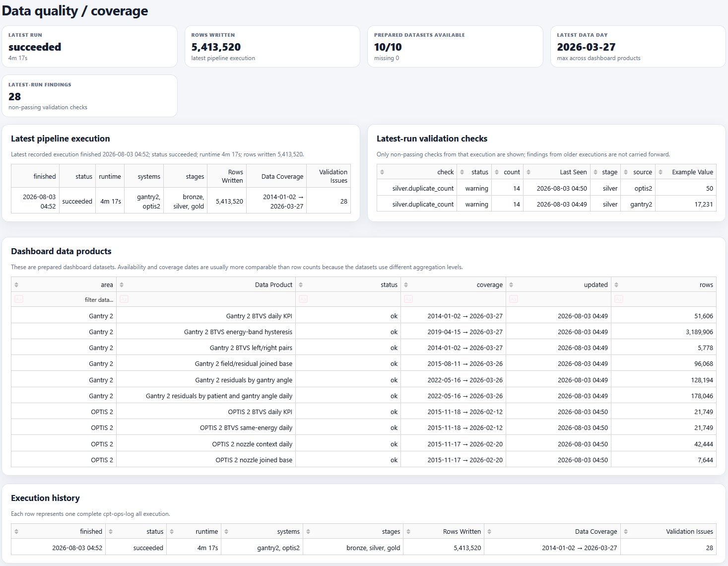The height and width of the screenshot is (566, 728).
Task: Sort data products by coverage column
Action: click(x=406, y=285)
